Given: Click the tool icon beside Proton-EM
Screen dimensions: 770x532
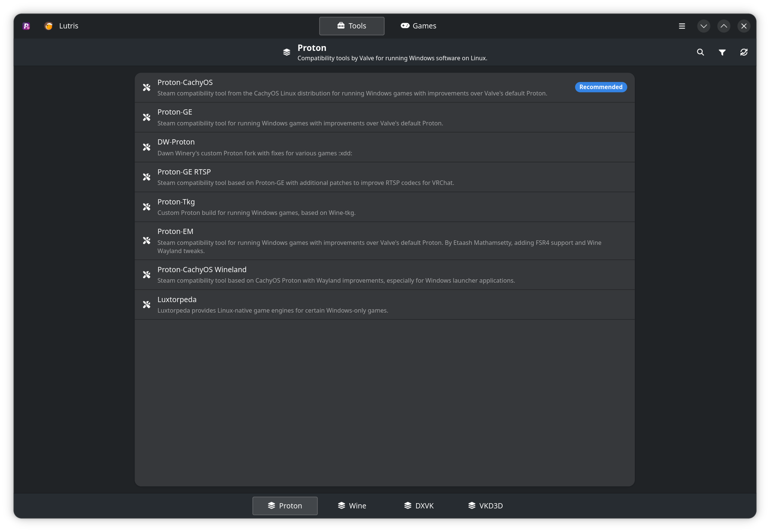Looking at the screenshot, I should (146, 240).
